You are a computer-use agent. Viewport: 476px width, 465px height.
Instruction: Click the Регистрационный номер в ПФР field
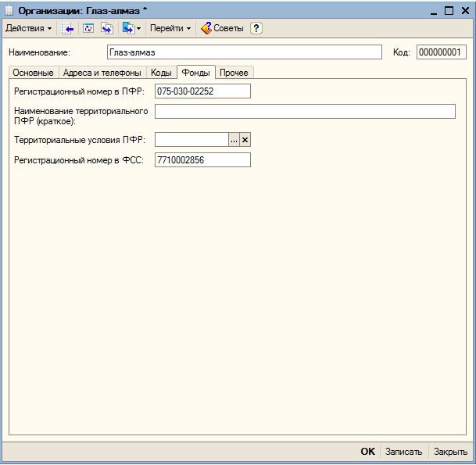[202, 91]
